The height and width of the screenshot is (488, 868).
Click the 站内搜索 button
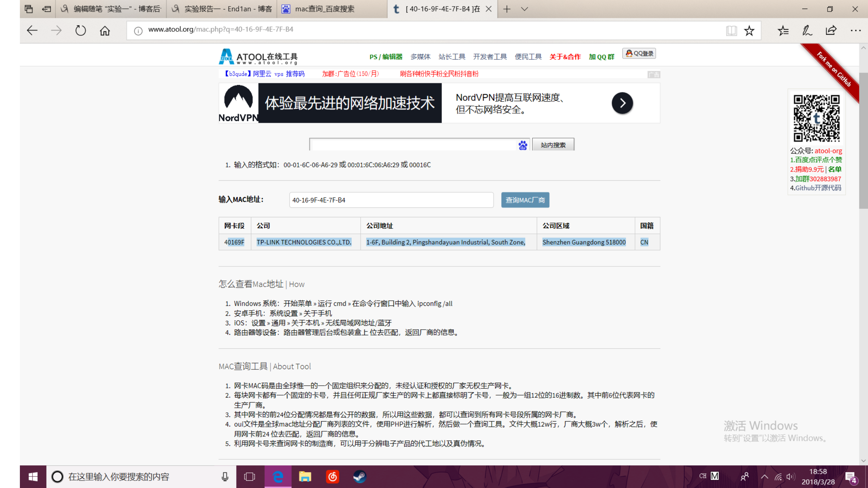(553, 145)
